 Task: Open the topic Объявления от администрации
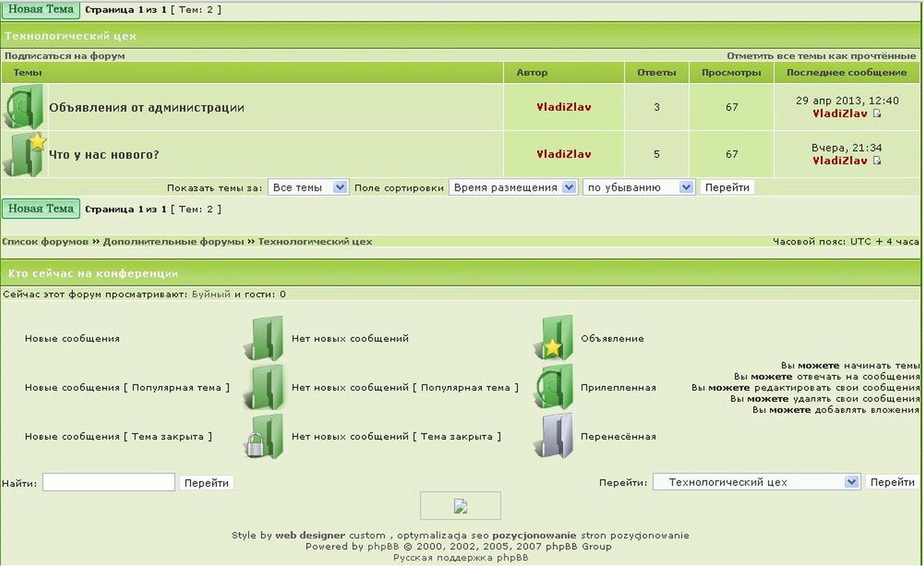[x=147, y=107]
